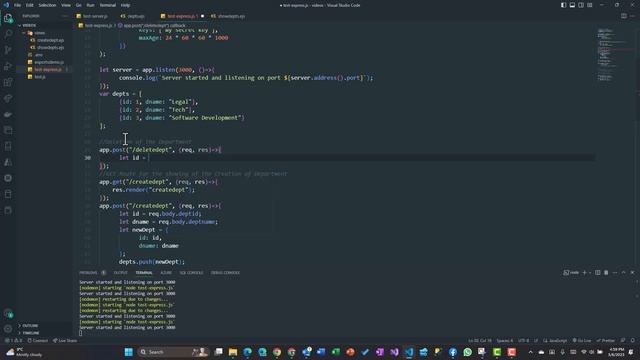Click the app.post callback breadcrumb segment
The width and height of the screenshot is (640, 360).
point(152,25)
